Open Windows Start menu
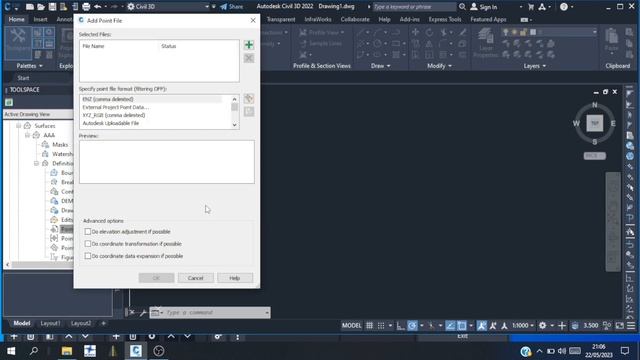This screenshot has width=640, height=360. pos(11,351)
